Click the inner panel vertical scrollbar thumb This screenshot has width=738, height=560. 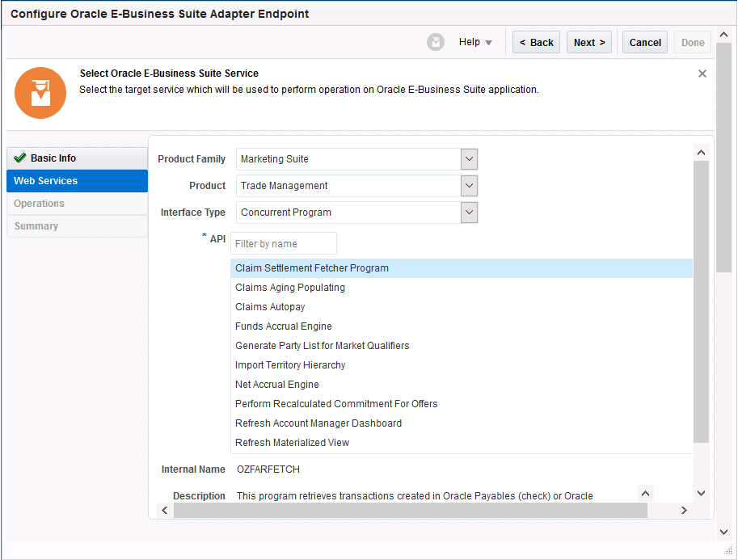[x=701, y=301]
